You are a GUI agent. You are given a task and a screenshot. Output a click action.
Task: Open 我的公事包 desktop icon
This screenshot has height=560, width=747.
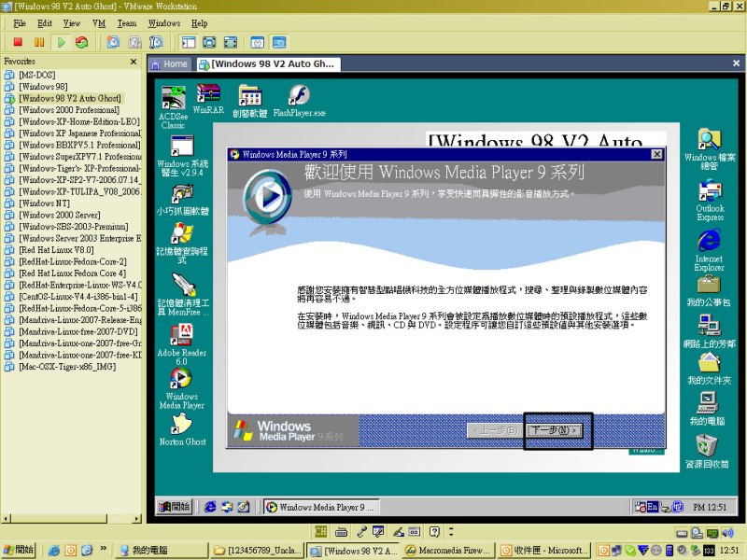tap(709, 291)
